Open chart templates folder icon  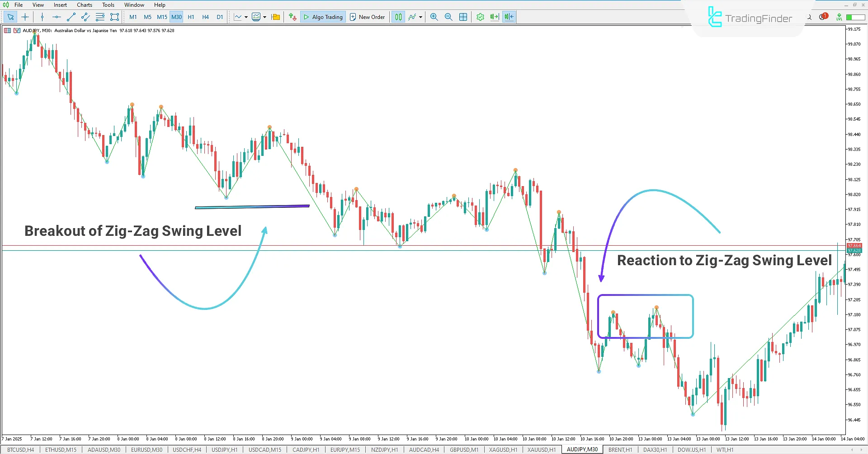[275, 17]
